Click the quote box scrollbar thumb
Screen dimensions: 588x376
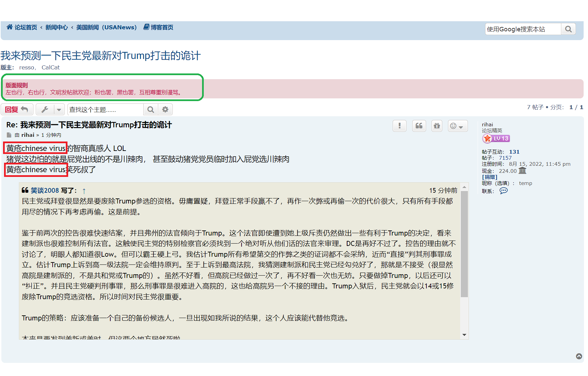[465, 244]
